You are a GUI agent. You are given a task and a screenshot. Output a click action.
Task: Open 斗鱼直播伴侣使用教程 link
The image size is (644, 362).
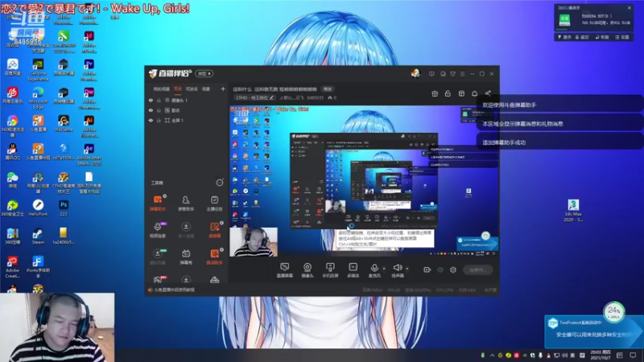click(172, 290)
